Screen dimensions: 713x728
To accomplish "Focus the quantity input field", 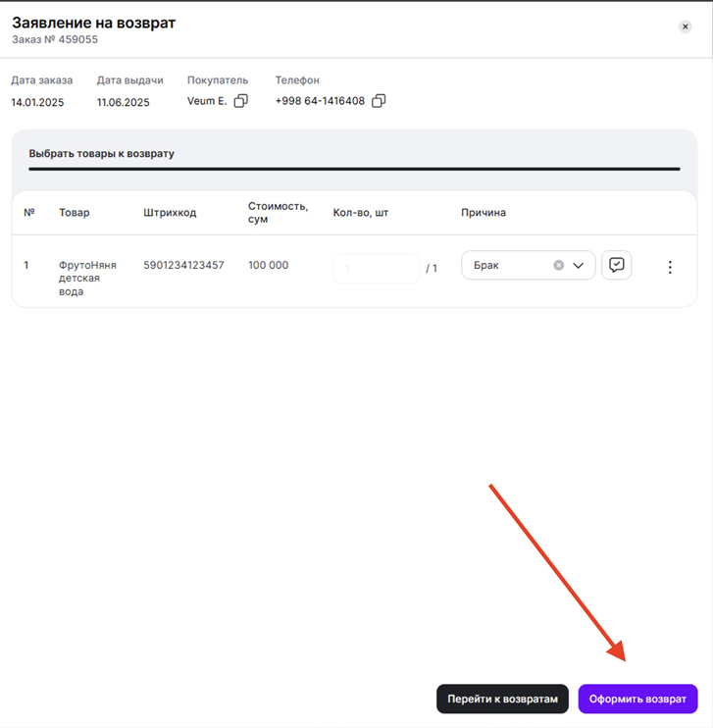I will [x=376, y=268].
